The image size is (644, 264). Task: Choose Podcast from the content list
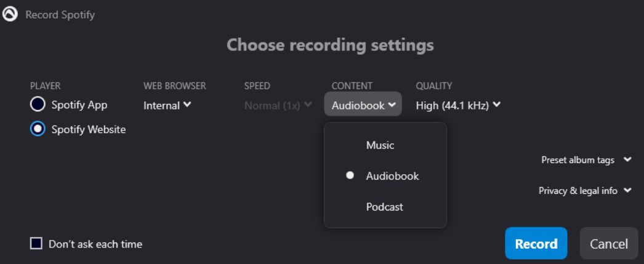tap(385, 207)
